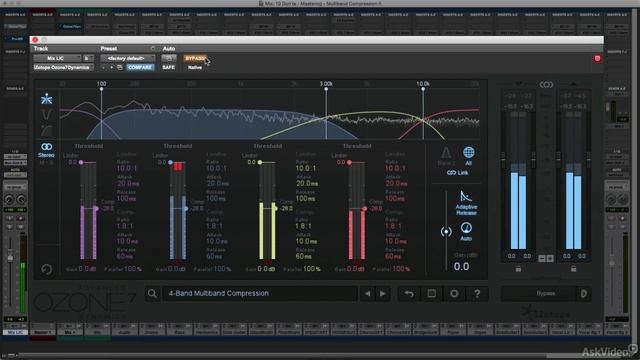Click the meter minus button
Image resolution: width=640 pixels, height=360 pixels.
point(542,258)
